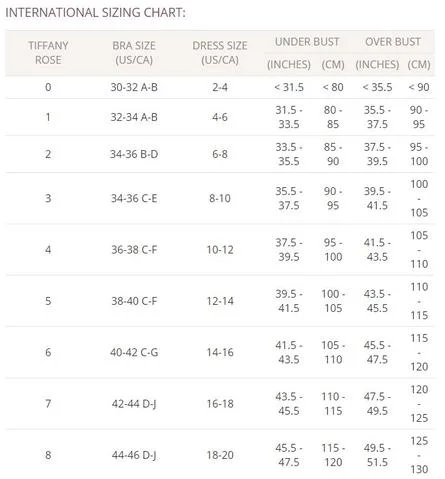Select Tiffany Rose size 6 cell
Viewport: 445px width, 479px height.
coord(48,352)
